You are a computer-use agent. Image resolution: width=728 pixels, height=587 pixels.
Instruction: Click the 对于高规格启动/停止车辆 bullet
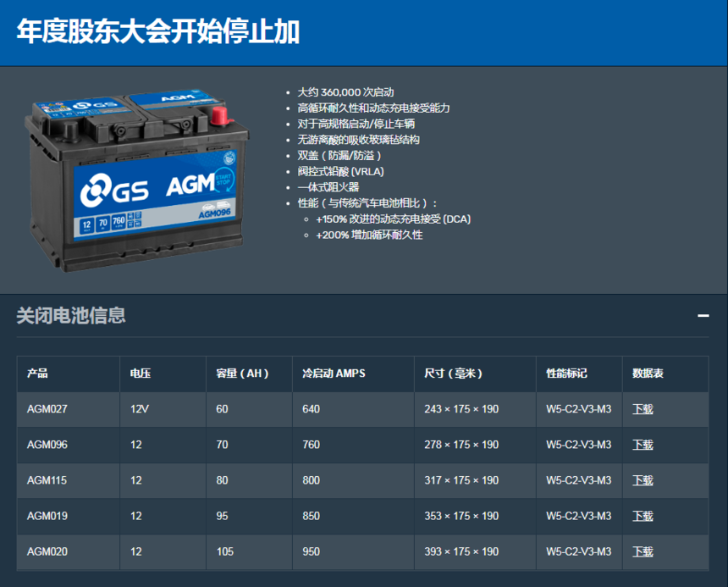[x=356, y=124]
